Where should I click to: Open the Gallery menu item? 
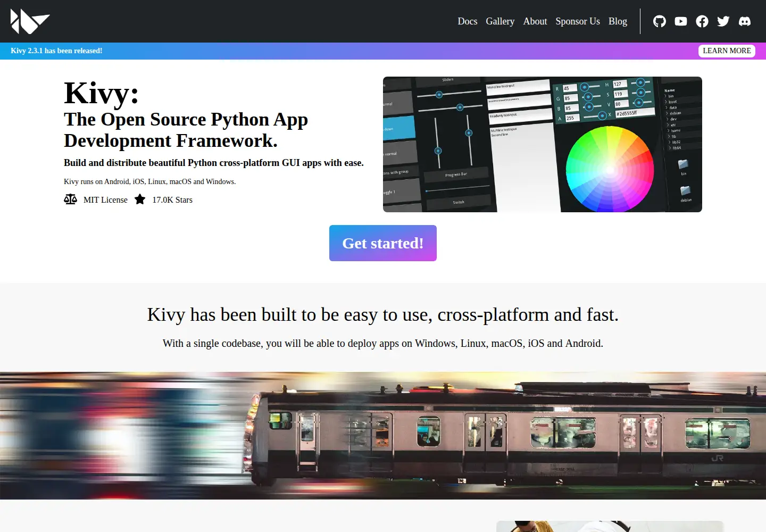tap(500, 21)
